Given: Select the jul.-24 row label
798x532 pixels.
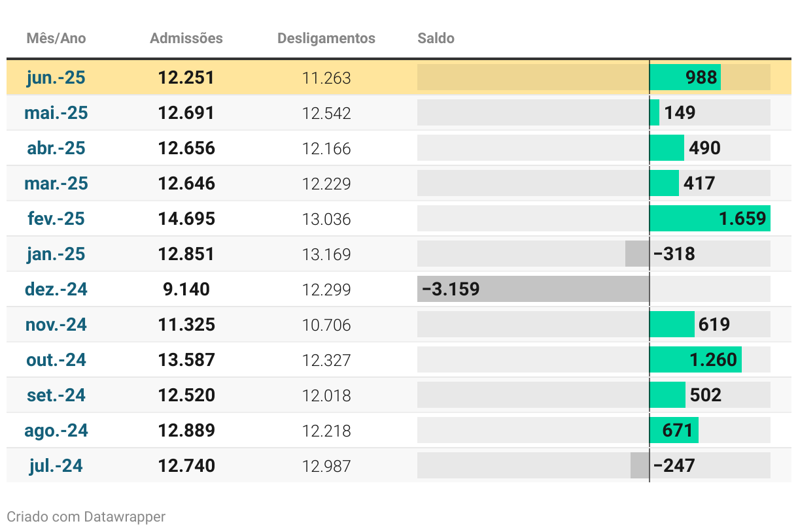Looking at the screenshot, I should pos(56,465).
